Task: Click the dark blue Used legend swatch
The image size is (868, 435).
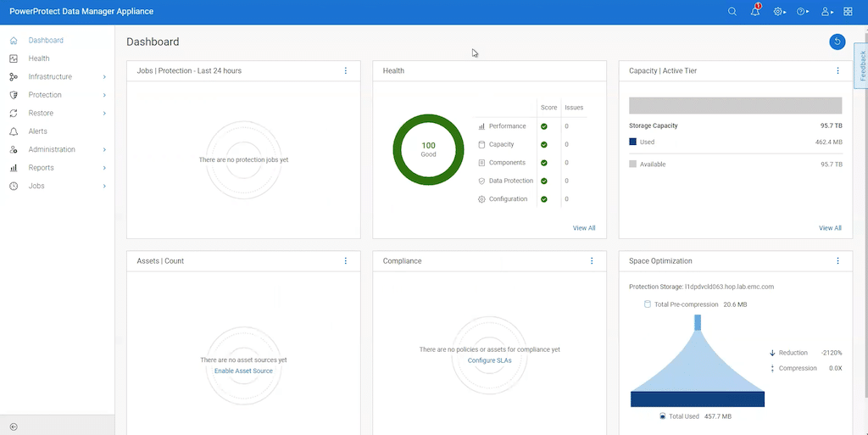Action: pos(632,142)
